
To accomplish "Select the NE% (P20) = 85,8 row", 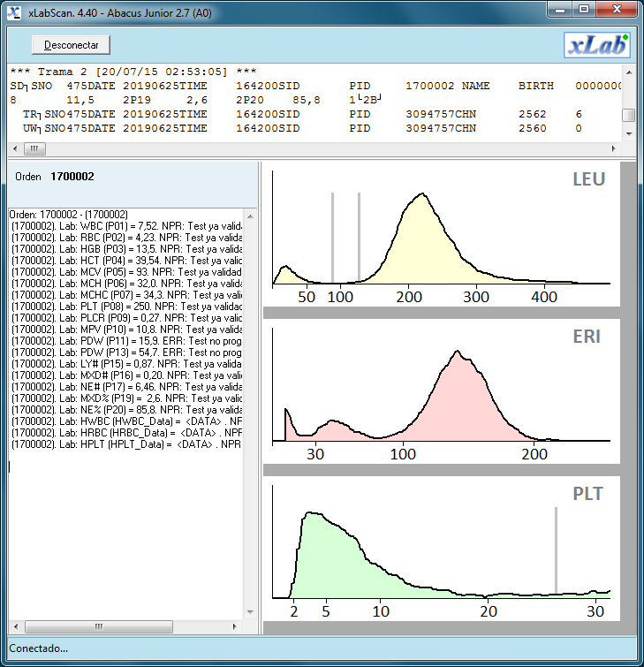I will pyautogui.click(x=126, y=410).
